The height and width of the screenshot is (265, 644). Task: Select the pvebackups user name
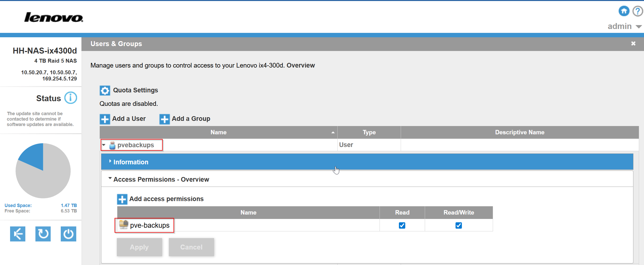[136, 145]
